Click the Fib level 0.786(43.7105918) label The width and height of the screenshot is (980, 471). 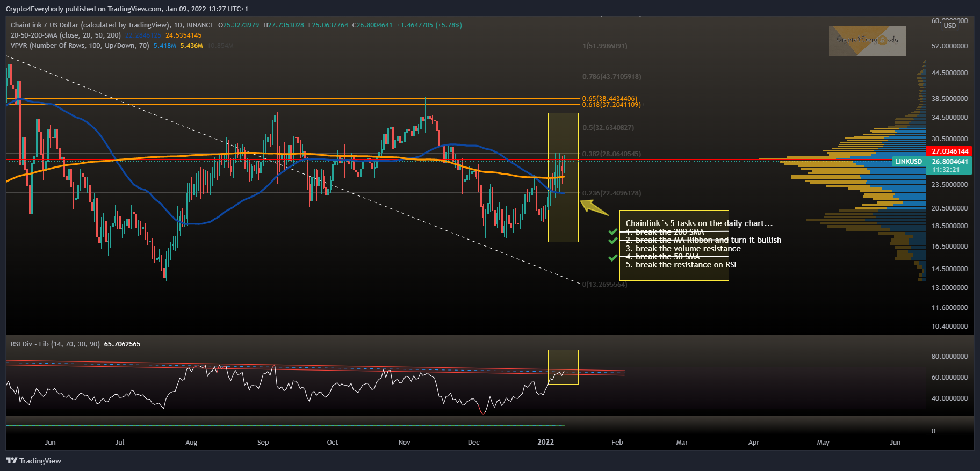pyautogui.click(x=611, y=77)
